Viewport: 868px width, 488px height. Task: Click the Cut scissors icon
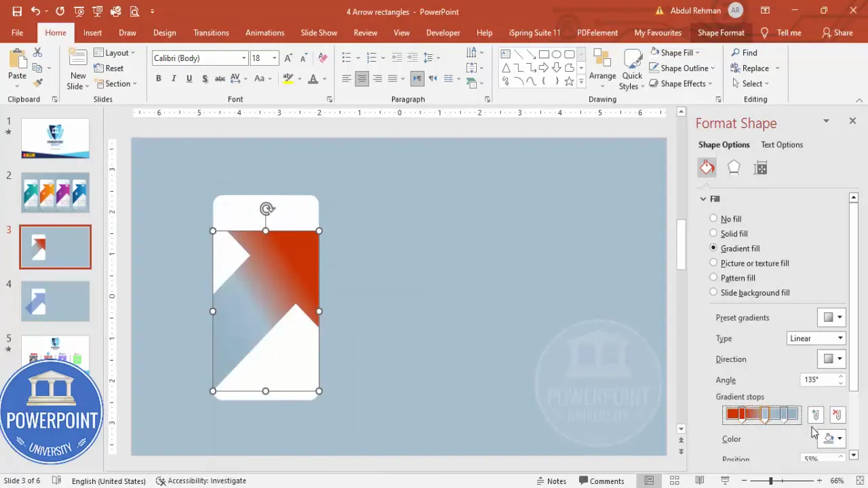38,52
